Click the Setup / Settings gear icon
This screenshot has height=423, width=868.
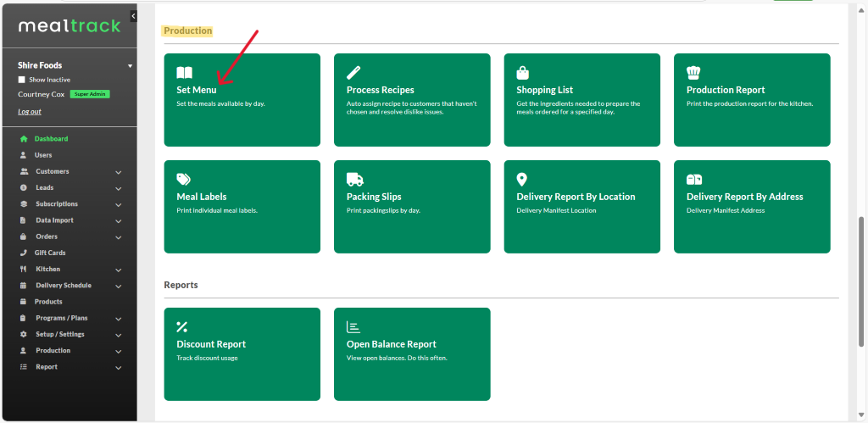click(x=23, y=334)
